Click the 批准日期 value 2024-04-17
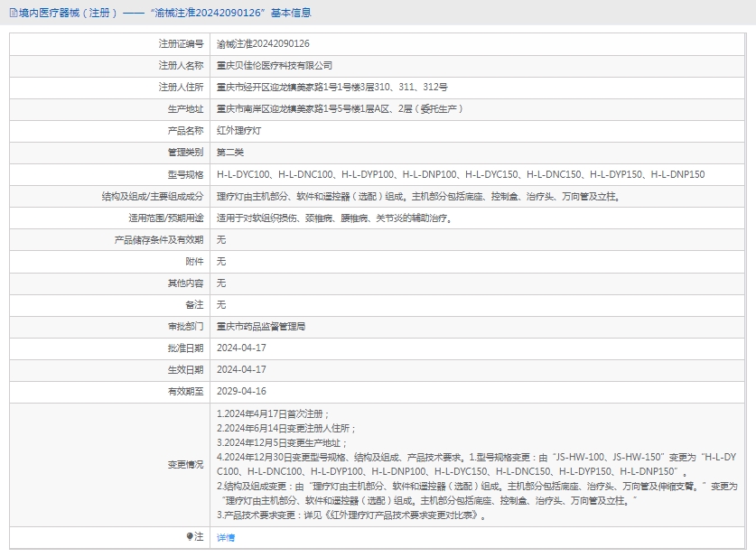756x557 pixels. 241,348
